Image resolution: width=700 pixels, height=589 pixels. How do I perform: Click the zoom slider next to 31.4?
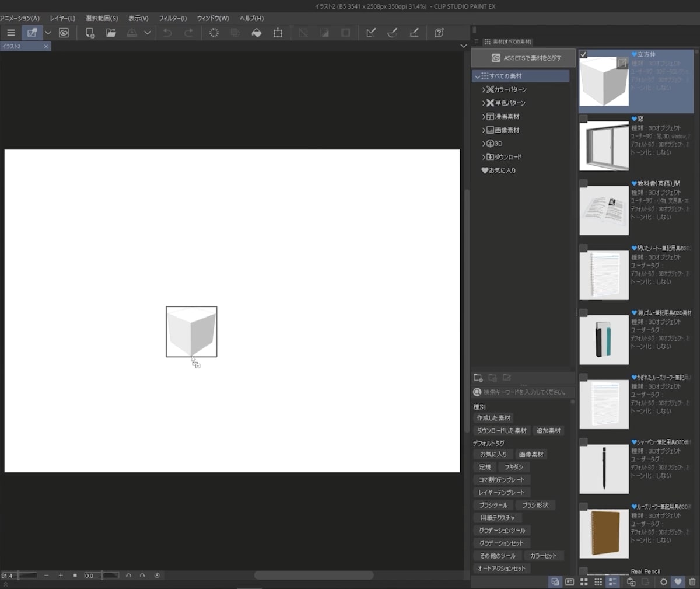[27, 576]
